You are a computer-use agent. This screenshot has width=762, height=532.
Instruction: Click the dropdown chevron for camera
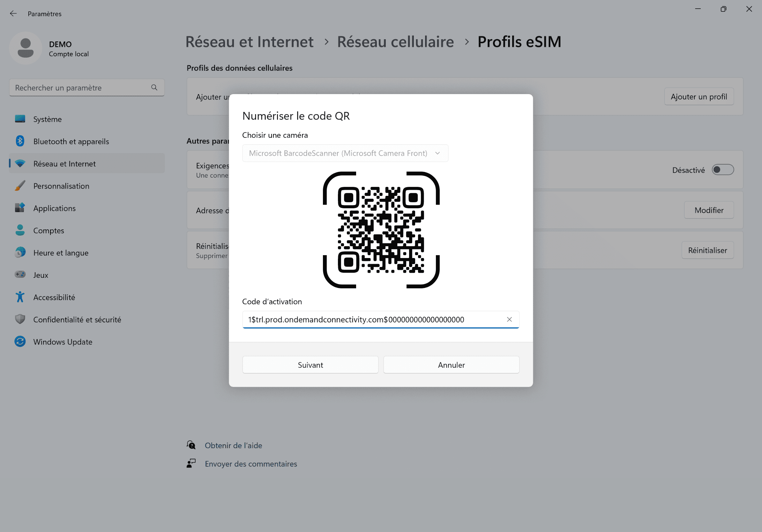pyautogui.click(x=437, y=153)
